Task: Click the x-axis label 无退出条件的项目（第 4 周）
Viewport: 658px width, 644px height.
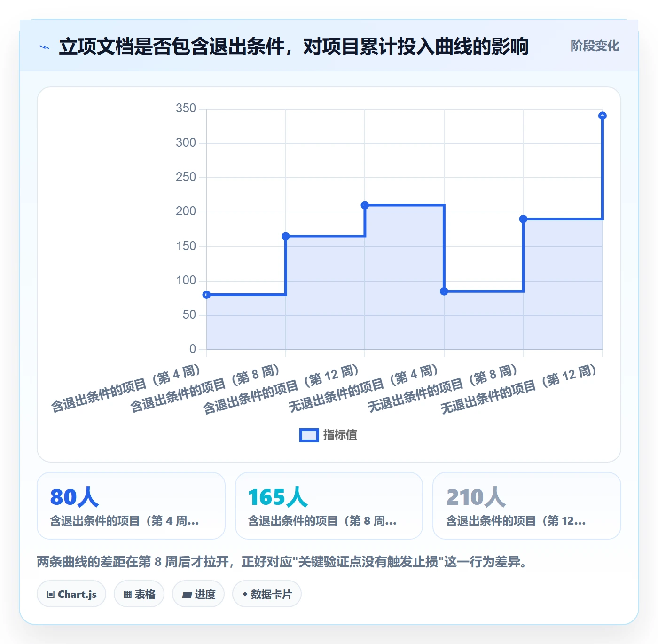Action: click(x=364, y=388)
